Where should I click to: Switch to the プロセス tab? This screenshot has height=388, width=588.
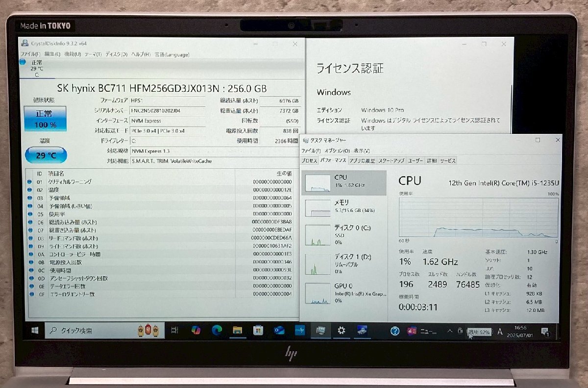click(310, 160)
